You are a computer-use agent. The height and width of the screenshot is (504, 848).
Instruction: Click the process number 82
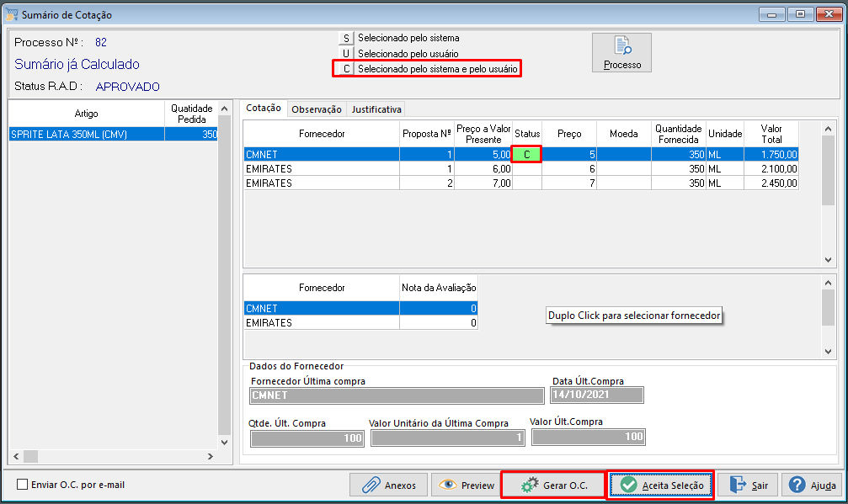tap(101, 42)
